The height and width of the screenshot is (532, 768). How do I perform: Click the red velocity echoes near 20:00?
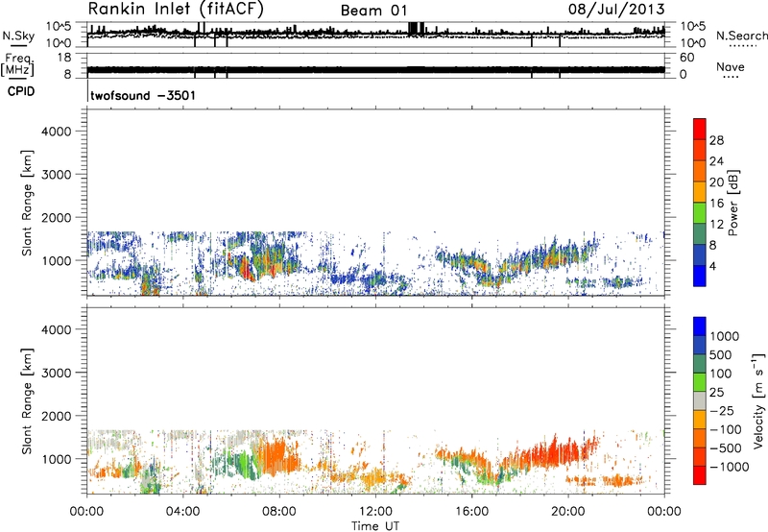pyautogui.click(x=559, y=450)
